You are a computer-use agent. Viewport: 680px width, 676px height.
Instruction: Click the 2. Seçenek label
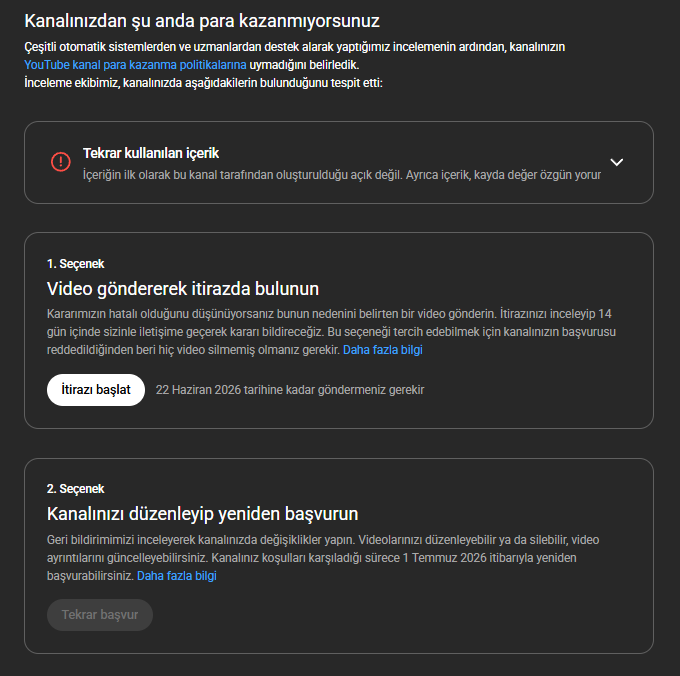pos(75,489)
